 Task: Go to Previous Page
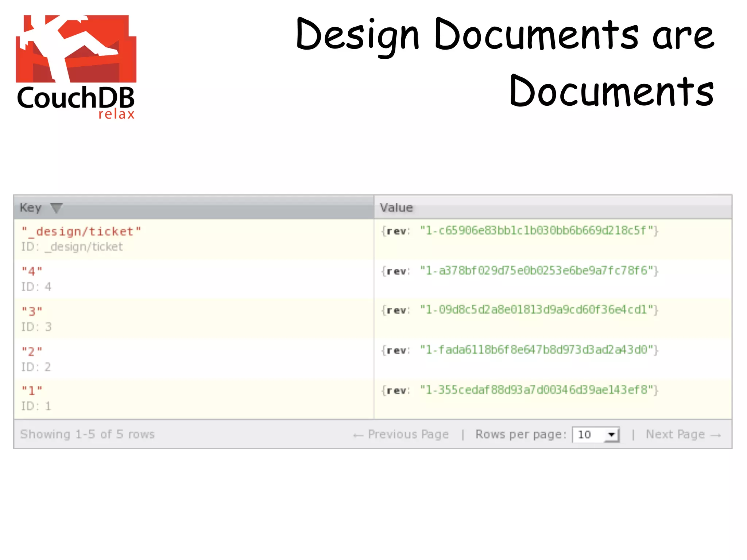[401, 435]
